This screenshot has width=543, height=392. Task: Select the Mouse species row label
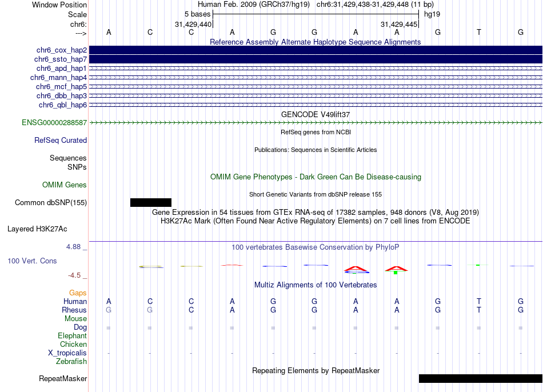click(75, 319)
